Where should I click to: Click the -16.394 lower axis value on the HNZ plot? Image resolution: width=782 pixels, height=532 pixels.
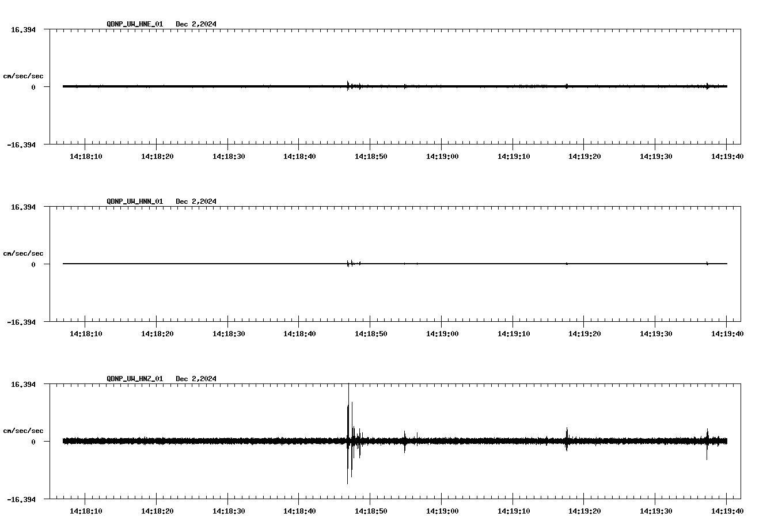pos(21,499)
